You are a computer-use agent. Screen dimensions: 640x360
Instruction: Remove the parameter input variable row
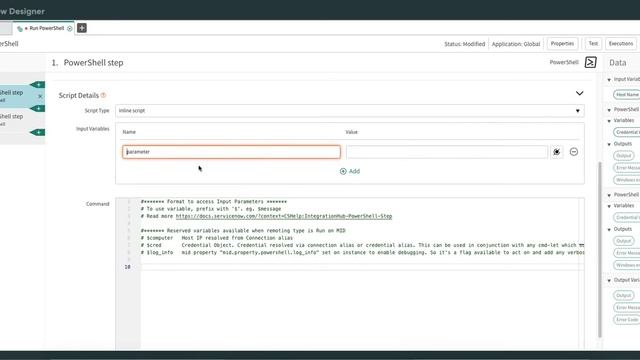[573, 152]
